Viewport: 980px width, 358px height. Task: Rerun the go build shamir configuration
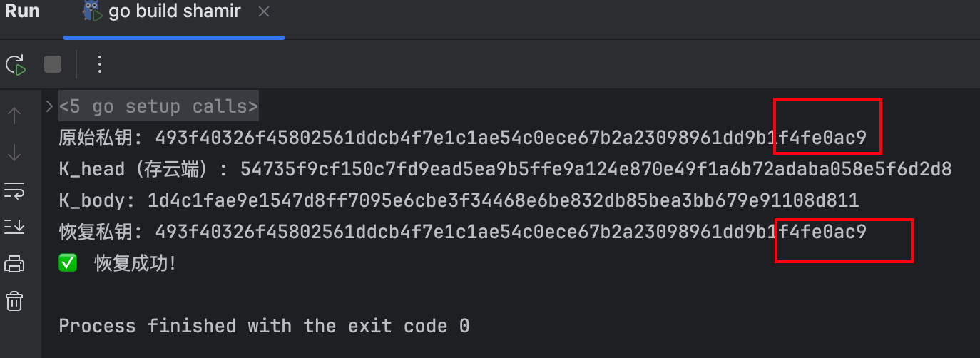click(x=16, y=65)
